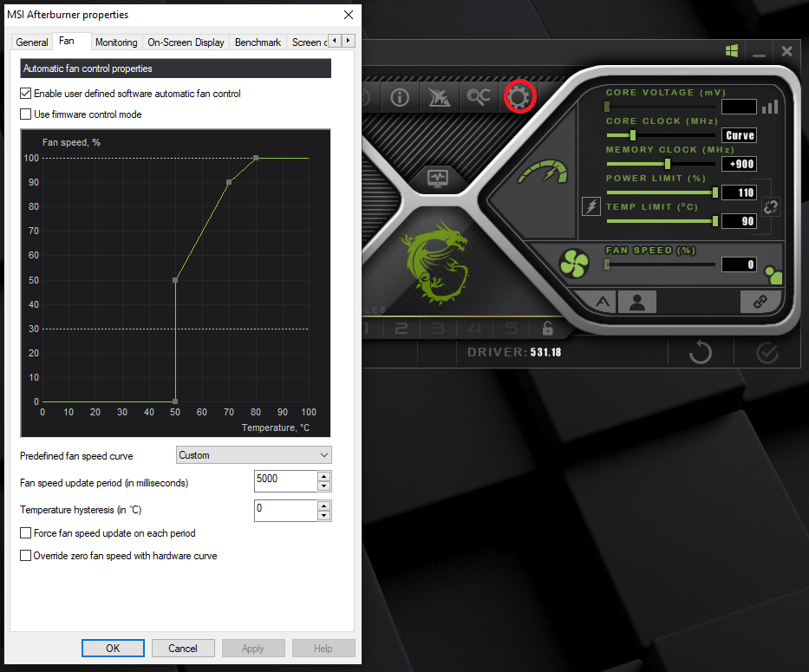This screenshot has height=672, width=809.
Task: Click the Curve button for core clock
Action: (740, 135)
